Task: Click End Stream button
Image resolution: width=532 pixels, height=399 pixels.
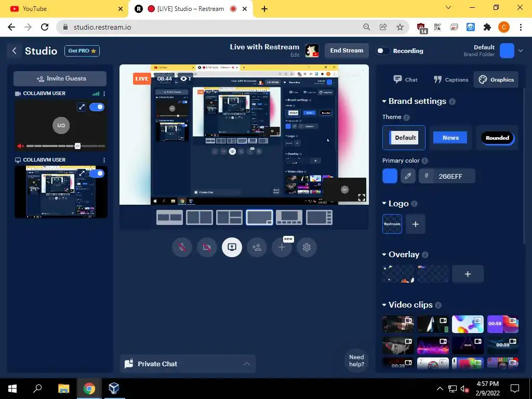Action: tap(347, 51)
